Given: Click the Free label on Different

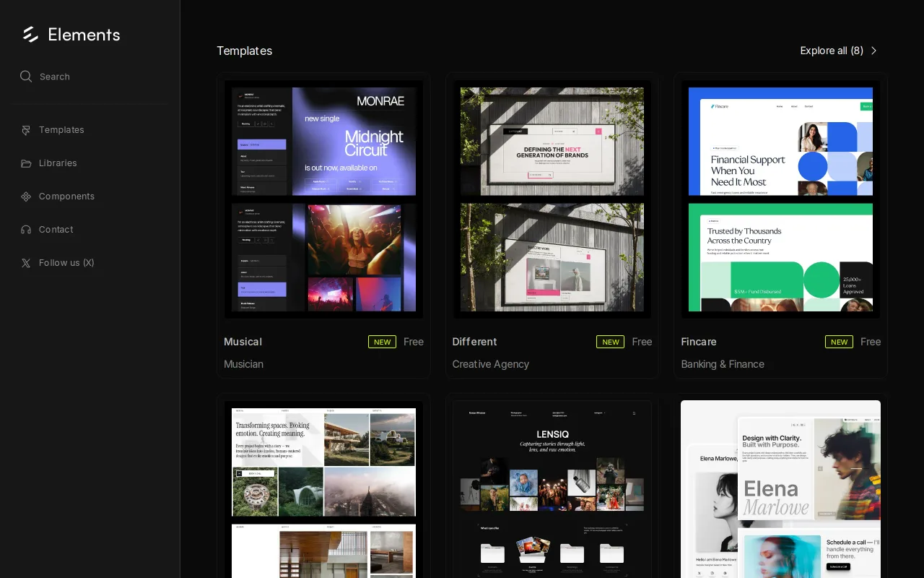Looking at the screenshot, I should click(x=642, y=342).
